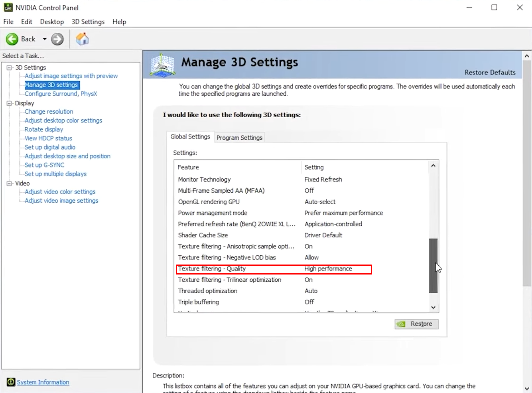Click the NVIDIA Control Panel title icon

coord(8,8)
